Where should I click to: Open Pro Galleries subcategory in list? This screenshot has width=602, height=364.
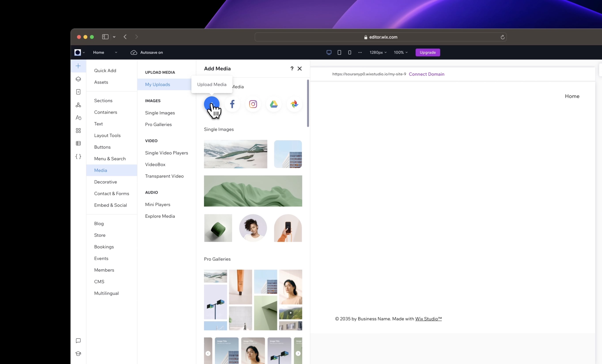[x=158, y=124]
